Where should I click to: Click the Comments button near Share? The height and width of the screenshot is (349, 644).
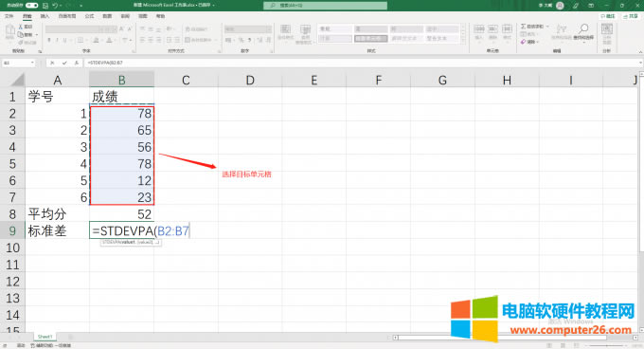(x=608, y=16)
